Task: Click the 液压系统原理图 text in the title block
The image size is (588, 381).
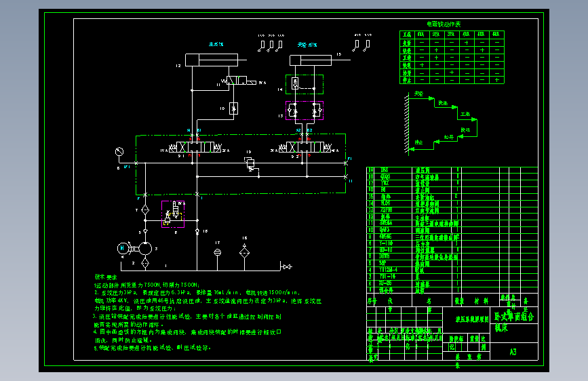Action: 472,319
